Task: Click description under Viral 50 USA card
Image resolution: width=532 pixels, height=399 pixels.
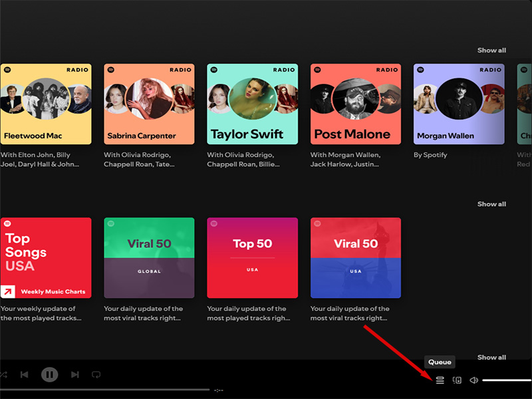Action: tap(350, 313)
